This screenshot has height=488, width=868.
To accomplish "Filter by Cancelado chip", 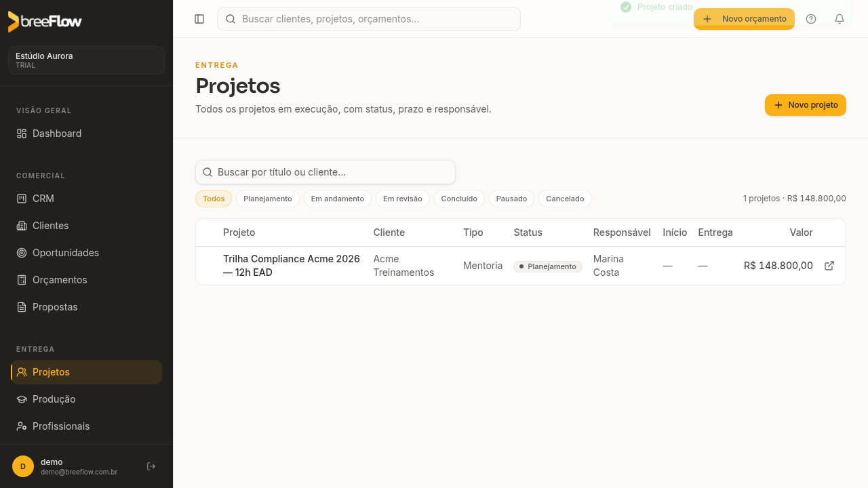I will (x=565, y=199).
